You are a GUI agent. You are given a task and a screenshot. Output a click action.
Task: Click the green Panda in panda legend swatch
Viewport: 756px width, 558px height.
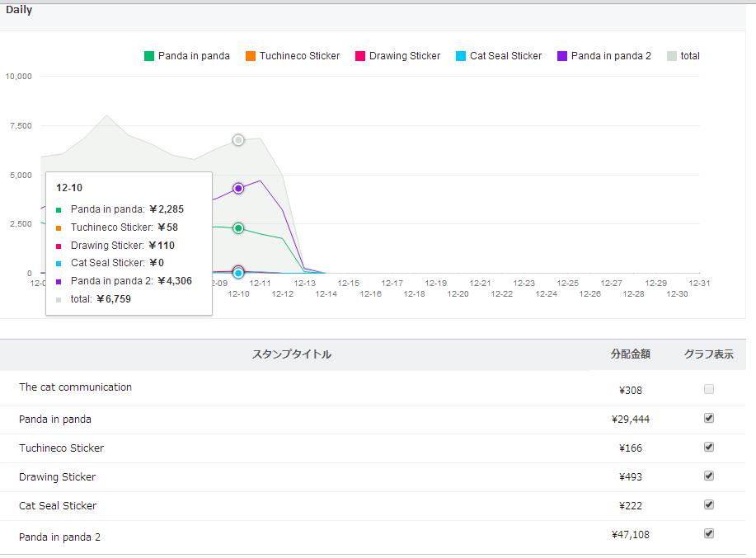(149, 56)
